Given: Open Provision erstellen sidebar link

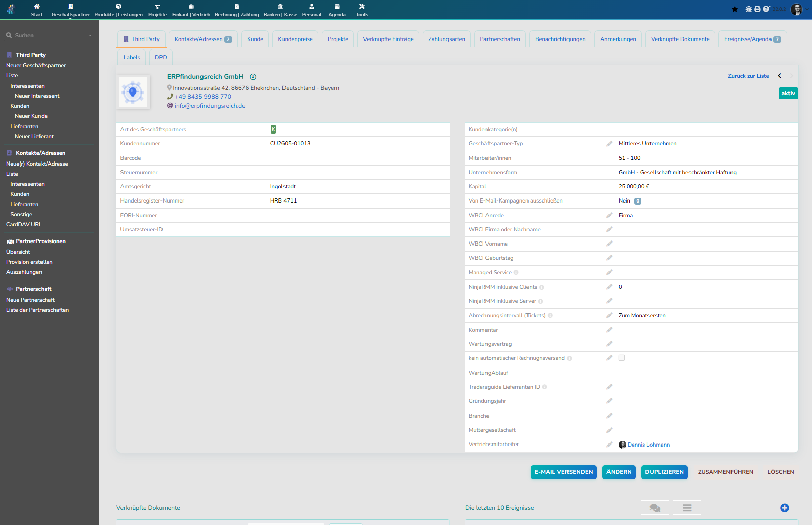Looking at the screenshot, I should (29, 262).
